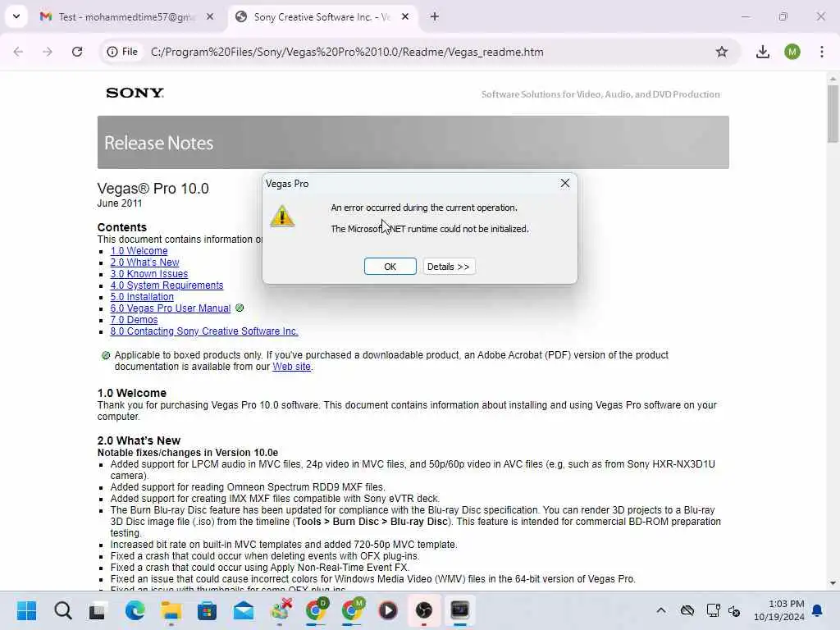Close the Sony Creative Software tab

405,16
